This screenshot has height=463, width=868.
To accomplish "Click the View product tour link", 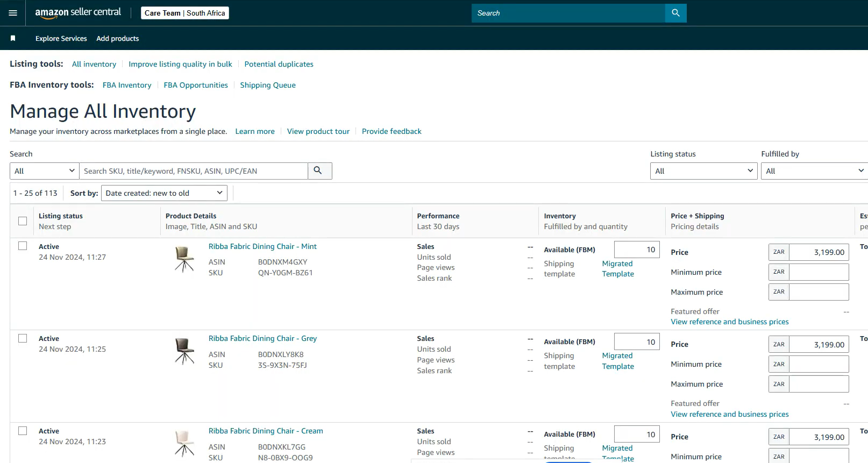I will pyautogui.click(x=318, y=131).
